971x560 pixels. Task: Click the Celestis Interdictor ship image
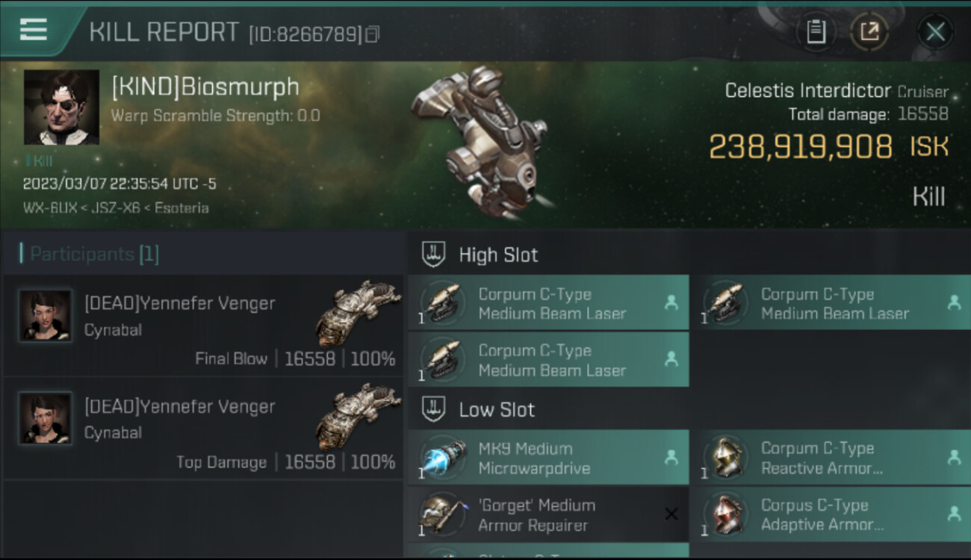(x=478, y=142)
